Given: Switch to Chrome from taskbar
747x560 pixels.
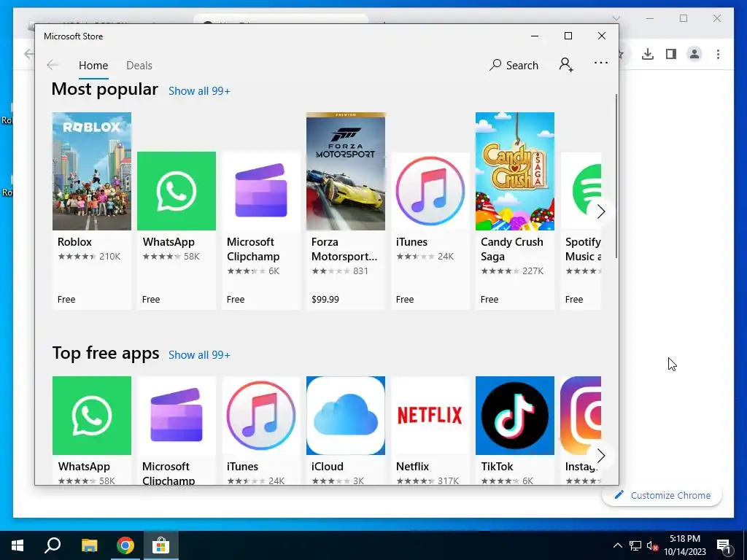Looking at the screenshot, I should point(125,545).
